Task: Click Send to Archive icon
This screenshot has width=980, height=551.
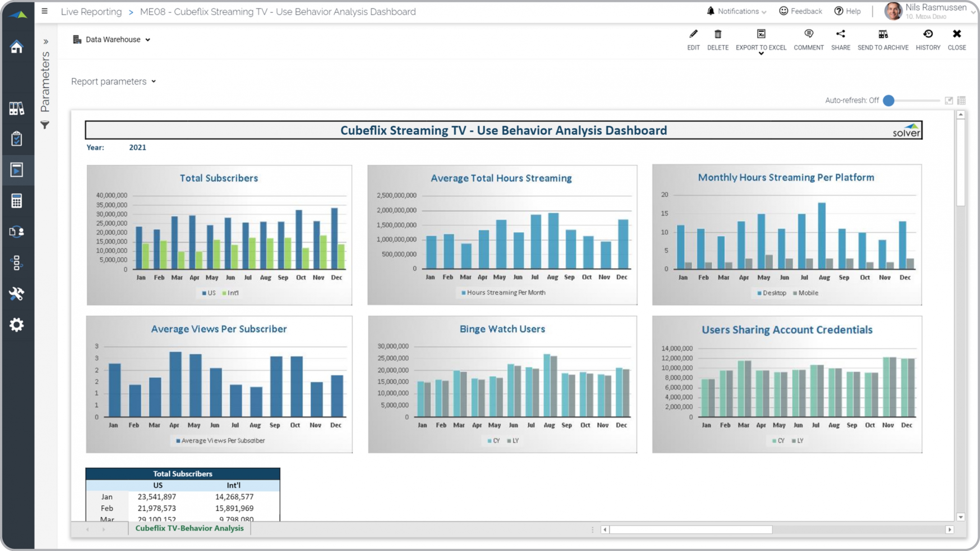Action: [883, 34]
